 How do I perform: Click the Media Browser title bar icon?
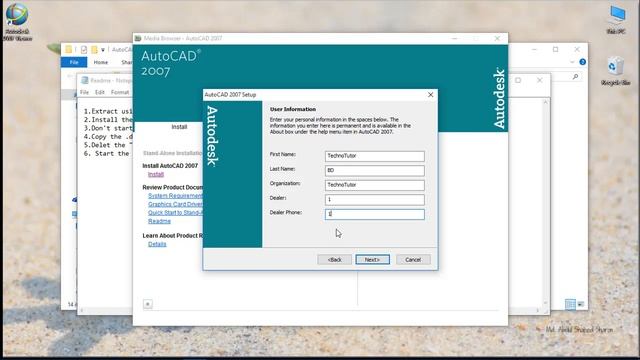pos(138,38)
